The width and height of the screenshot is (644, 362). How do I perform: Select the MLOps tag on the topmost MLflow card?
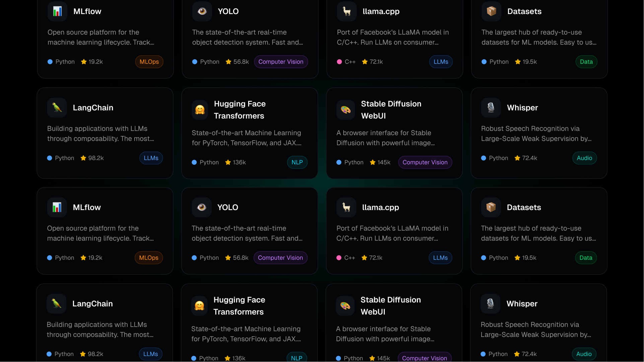[x=149, y=62]
